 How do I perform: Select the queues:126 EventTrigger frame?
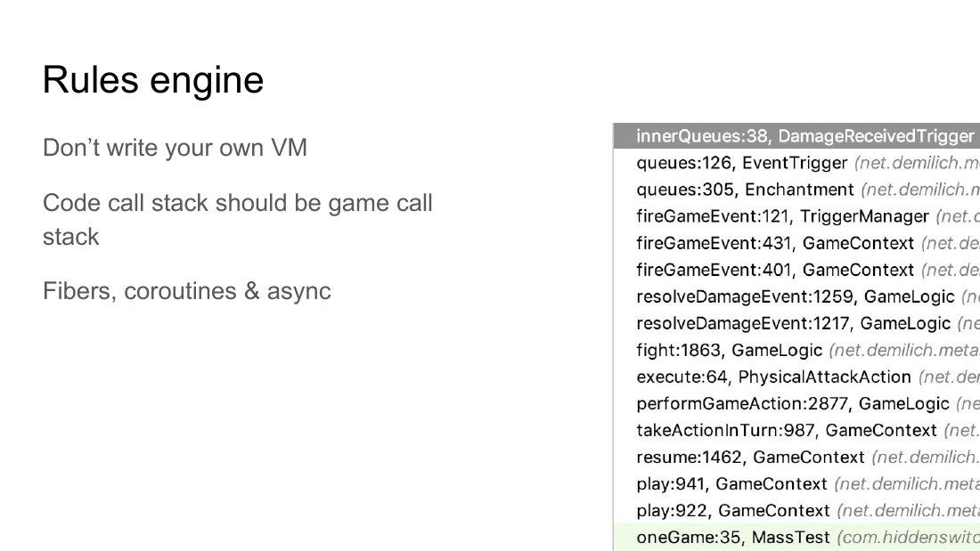tap(796, 163)
